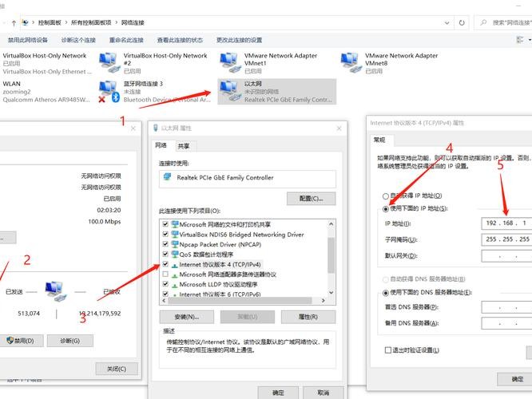The width and height of the screenshot is (532, 399).
Task: Click the 默认网关 input field
Action: (x=506, y=255)
